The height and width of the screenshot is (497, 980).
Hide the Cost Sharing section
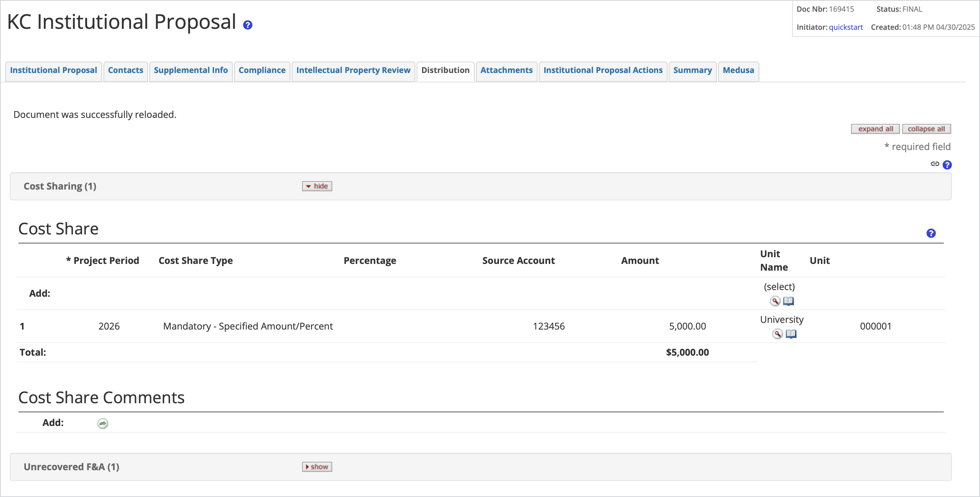pos(317,186)
